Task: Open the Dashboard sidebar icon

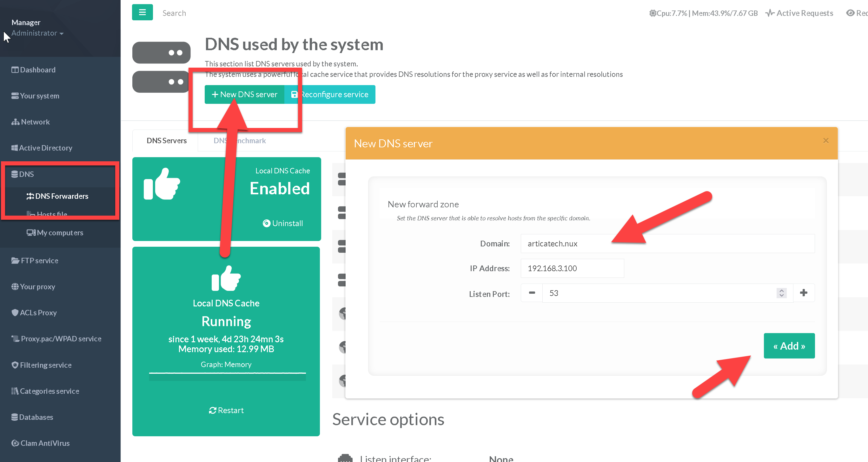Action: tap(15, 70)
